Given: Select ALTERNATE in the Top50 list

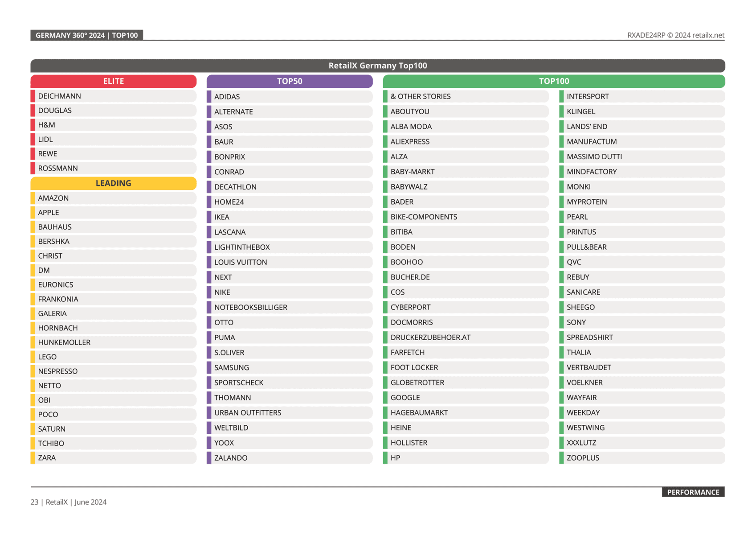Looking at the screenshot, I should pos(290,111).
